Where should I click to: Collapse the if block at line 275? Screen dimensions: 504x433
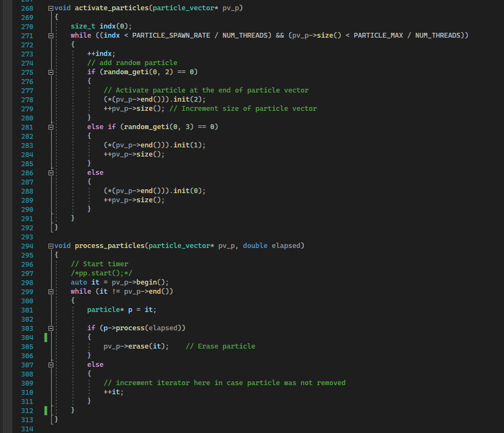click(x=51, y=72)
